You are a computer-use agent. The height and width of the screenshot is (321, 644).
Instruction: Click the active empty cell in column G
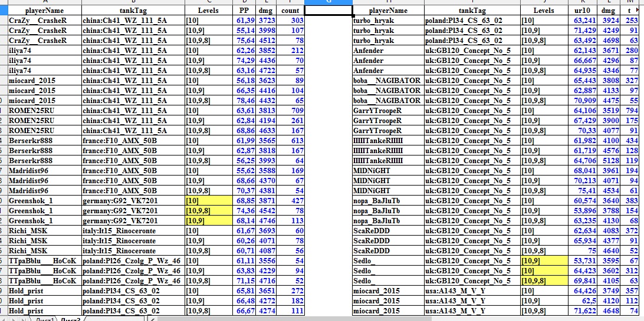(x=328, y=10)
